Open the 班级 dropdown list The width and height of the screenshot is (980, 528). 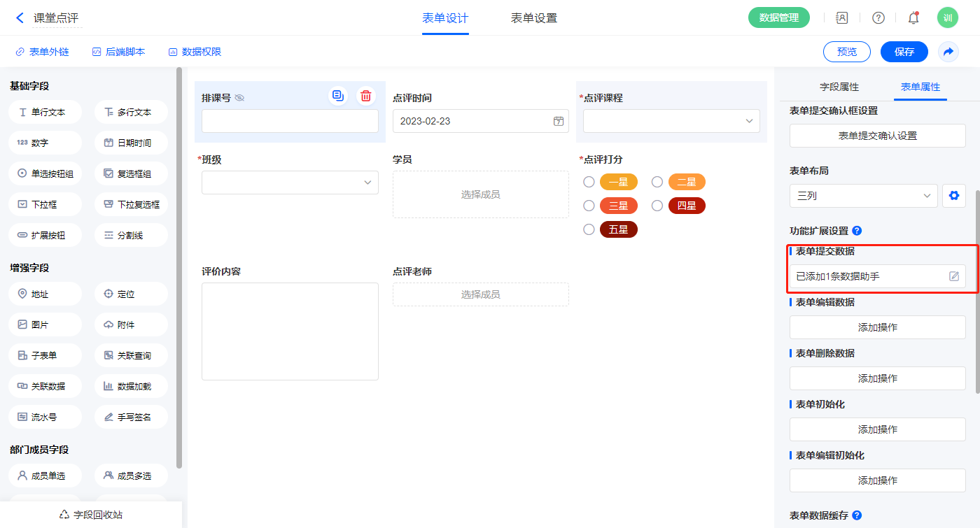point(290,183)
